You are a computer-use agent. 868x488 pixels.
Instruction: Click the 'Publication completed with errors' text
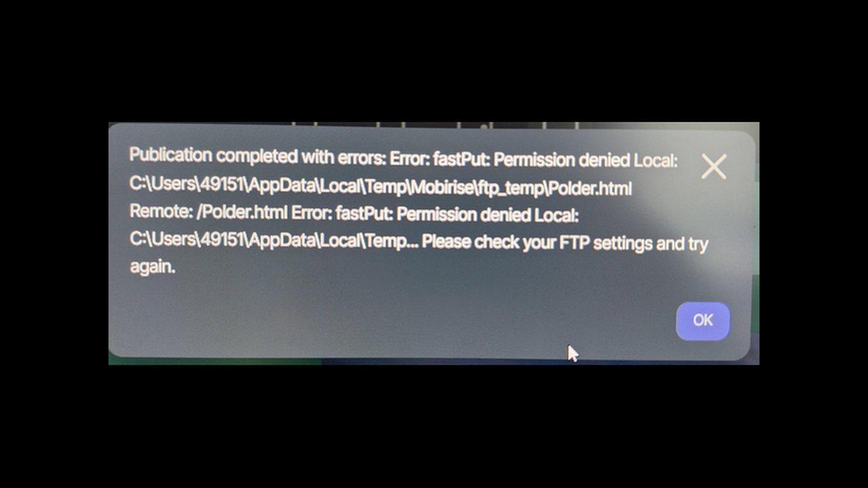tap(258, 157)
